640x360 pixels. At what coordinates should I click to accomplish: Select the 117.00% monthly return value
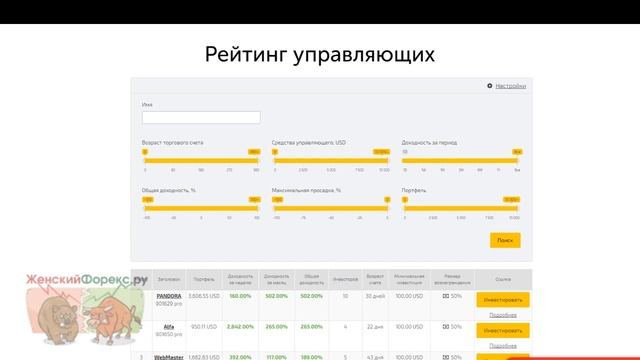(276, 357)
